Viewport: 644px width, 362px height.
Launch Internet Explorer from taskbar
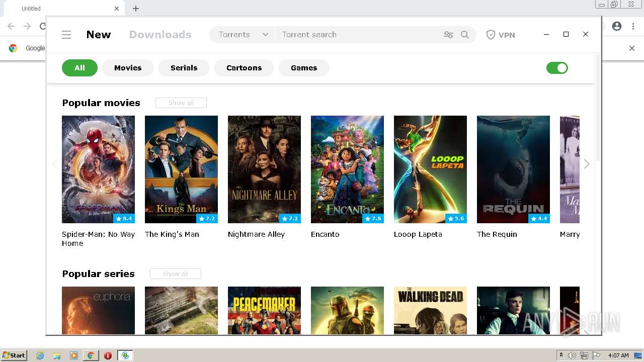[40, 355]
